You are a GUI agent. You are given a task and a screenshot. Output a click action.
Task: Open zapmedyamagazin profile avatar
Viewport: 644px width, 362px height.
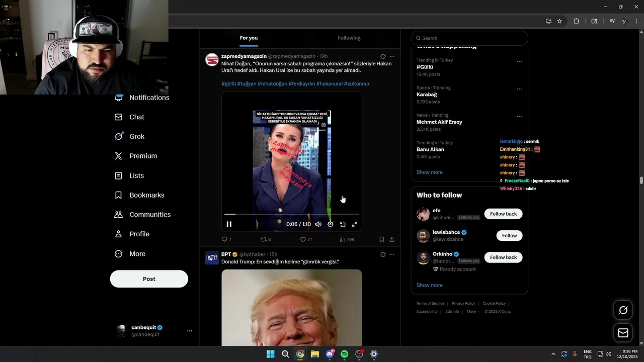[x=212, y=60]
